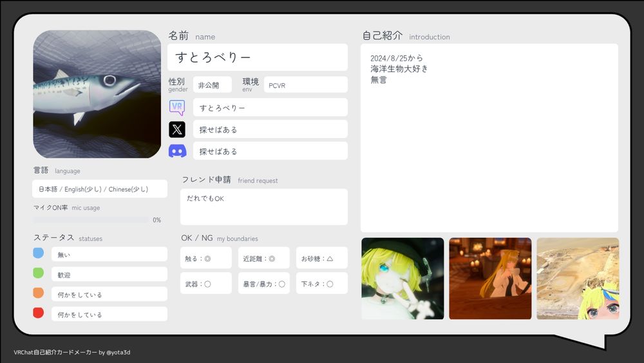Click the お砂糖：△ boundary box

coord(321,258)
